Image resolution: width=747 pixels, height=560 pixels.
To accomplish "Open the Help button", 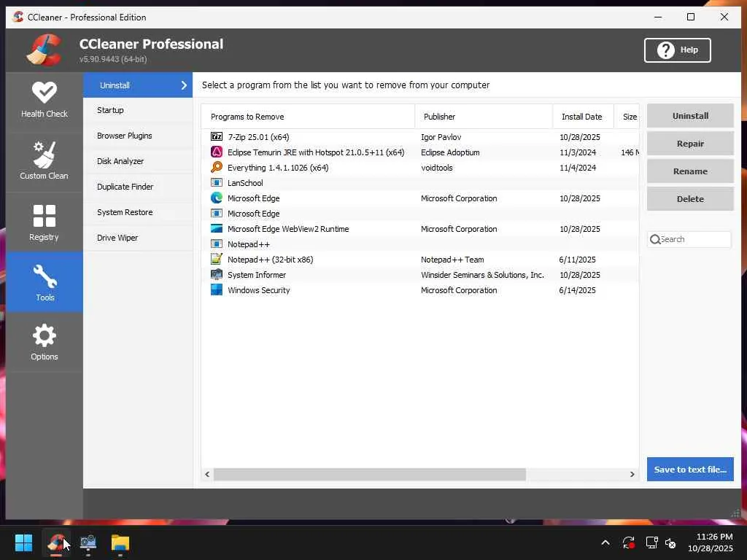I will pyautogui.click(x=678, y=50).
